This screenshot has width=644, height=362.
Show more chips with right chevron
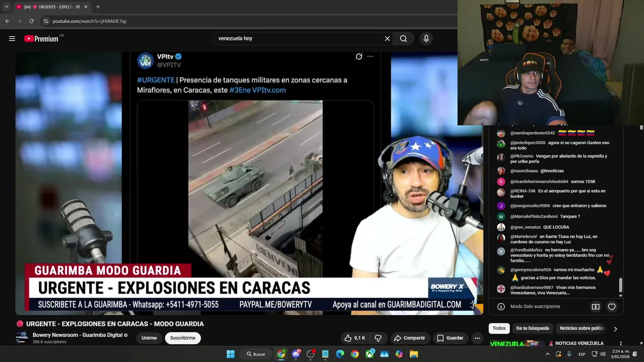(615, 329)
